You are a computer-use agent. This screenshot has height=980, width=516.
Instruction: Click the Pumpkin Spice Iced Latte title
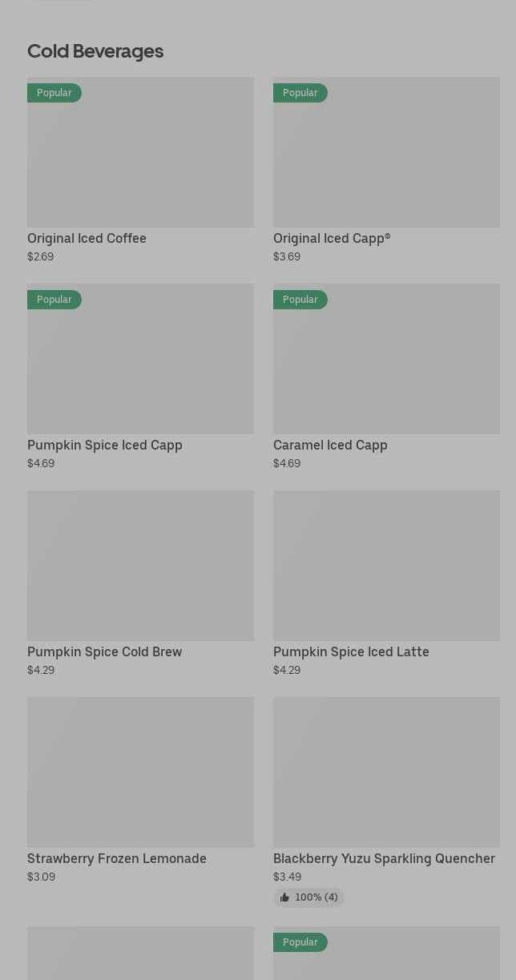point(351,652)
